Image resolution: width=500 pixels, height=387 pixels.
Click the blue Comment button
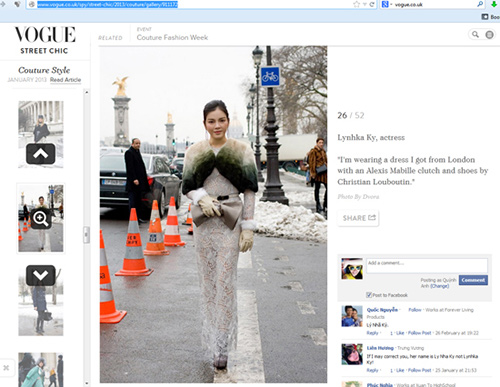click(473, 280)
